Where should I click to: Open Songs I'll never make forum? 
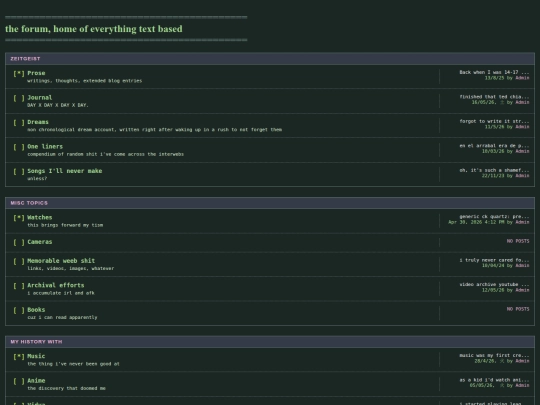(65, 171)
